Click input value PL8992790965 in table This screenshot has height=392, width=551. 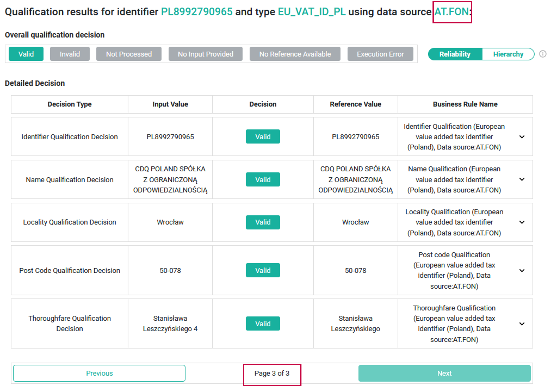[170, 137]
